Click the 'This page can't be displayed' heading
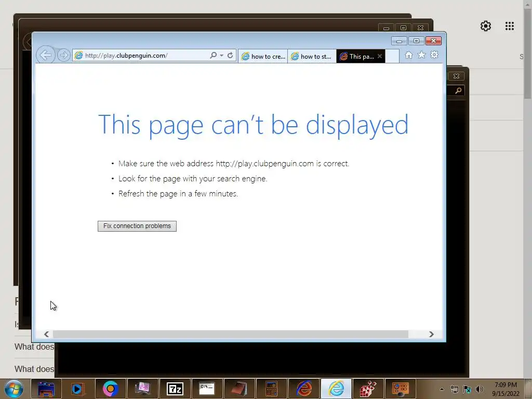This screenshot has height=399, width=532. click(253, 125)
